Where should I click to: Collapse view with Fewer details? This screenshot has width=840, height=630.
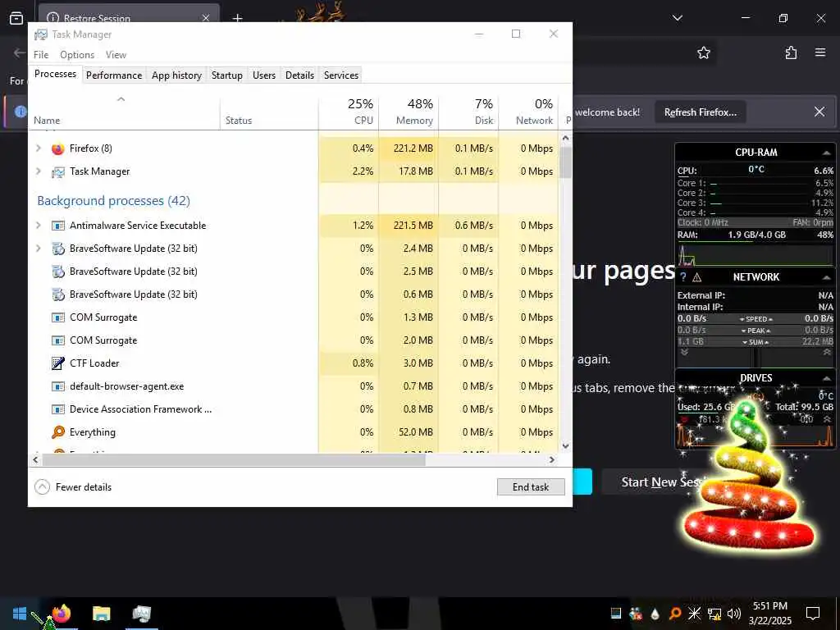coord(73,487)
